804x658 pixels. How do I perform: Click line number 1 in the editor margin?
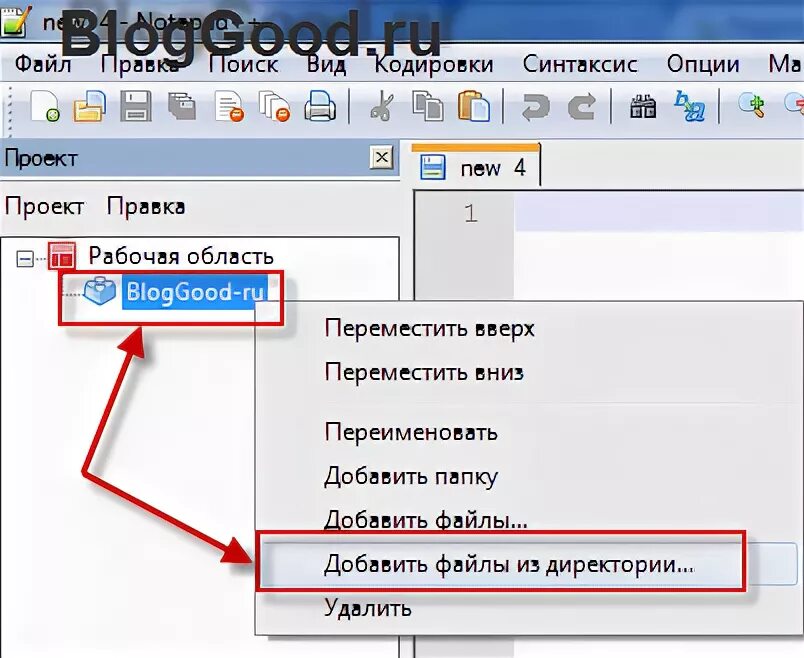pyautogui.click(x=470, y=213)
